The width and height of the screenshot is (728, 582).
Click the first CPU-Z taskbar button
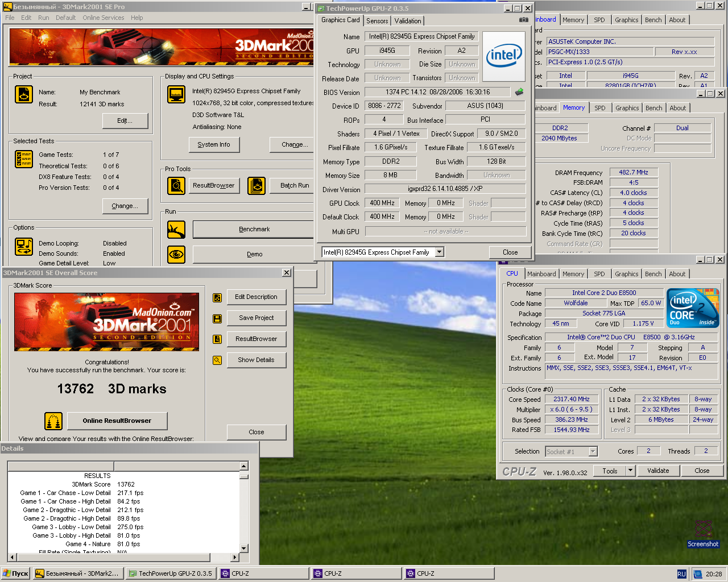(264, 574)
